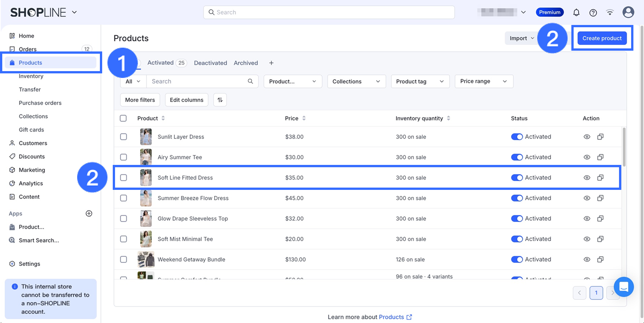Click the help question mark icon

pyautogui.click(x=593, y=12)
